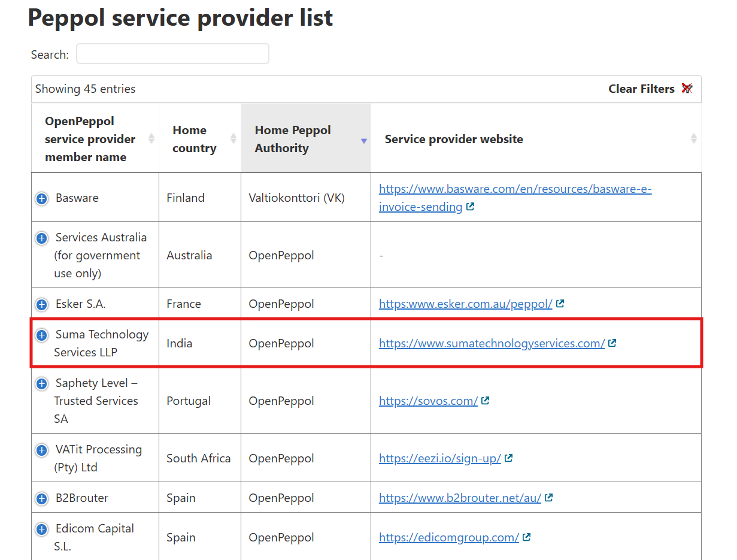Viewport: 737px width, 560px height.
Task: Click the B2Brouter row plus icon
Action: (x=41, y=499)
